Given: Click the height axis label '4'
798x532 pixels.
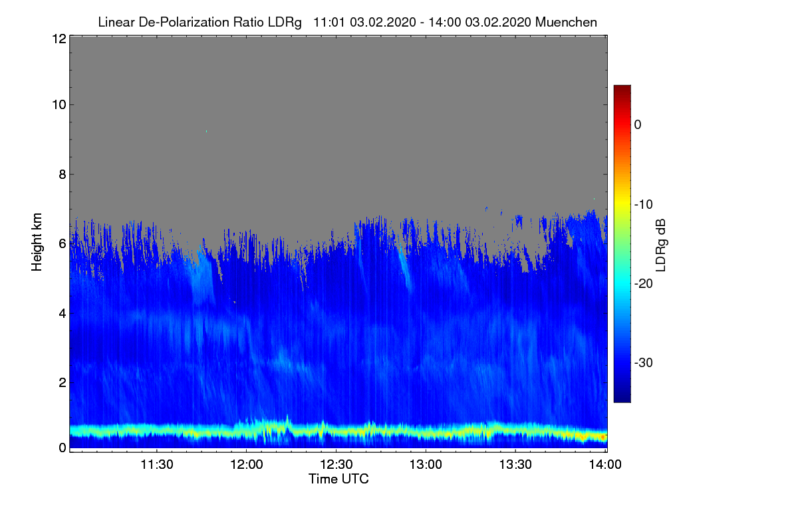Looking at the screenshot, I should 62,313.
